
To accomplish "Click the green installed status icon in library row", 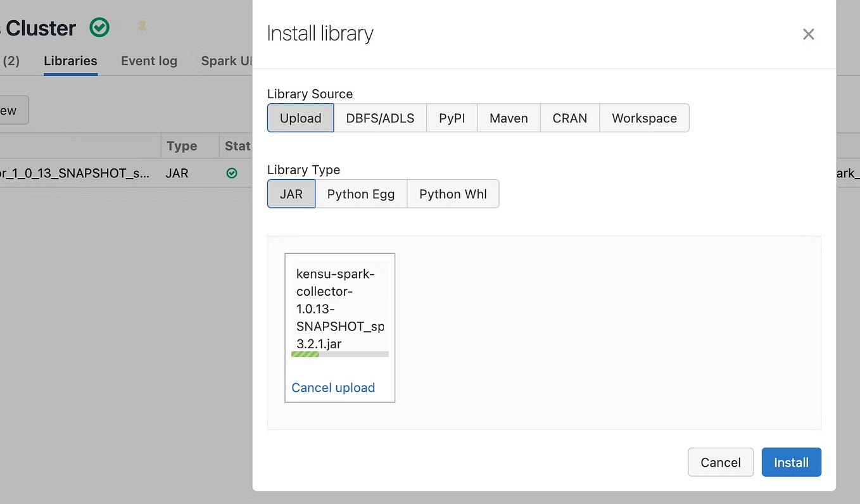I will (232, 173).
